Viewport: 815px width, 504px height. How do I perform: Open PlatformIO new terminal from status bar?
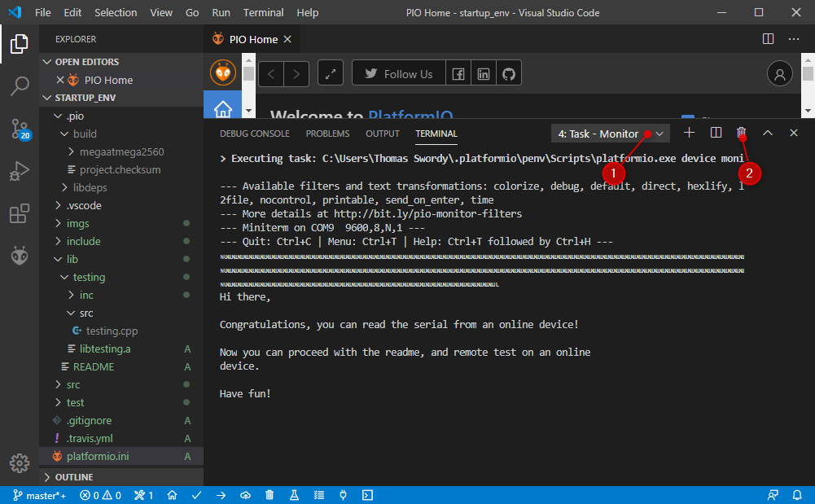(x=367, y=495)
